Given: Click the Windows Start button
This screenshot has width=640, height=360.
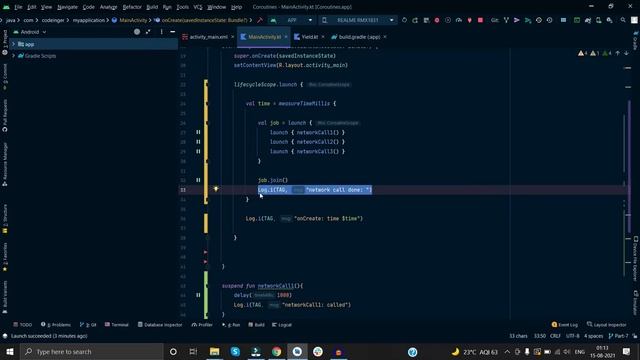Looking at the screenshot, I should (x=9, y=351).
